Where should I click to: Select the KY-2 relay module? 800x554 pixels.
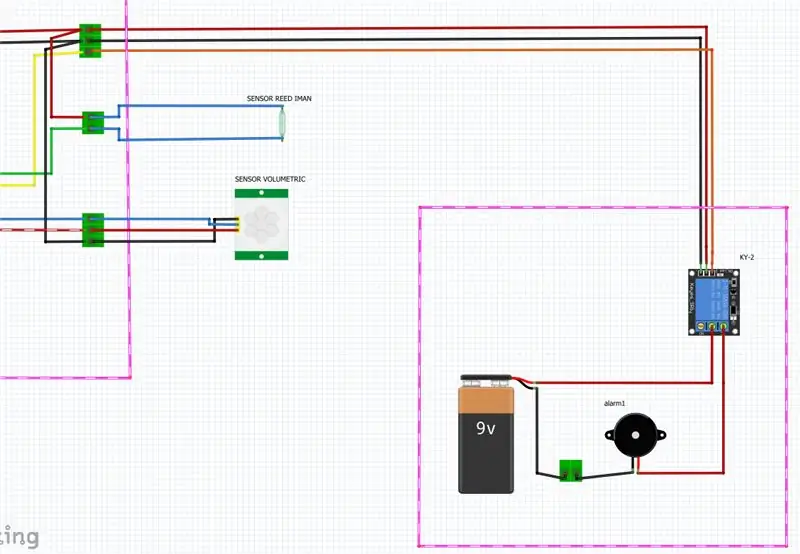(x=714, y=302)
